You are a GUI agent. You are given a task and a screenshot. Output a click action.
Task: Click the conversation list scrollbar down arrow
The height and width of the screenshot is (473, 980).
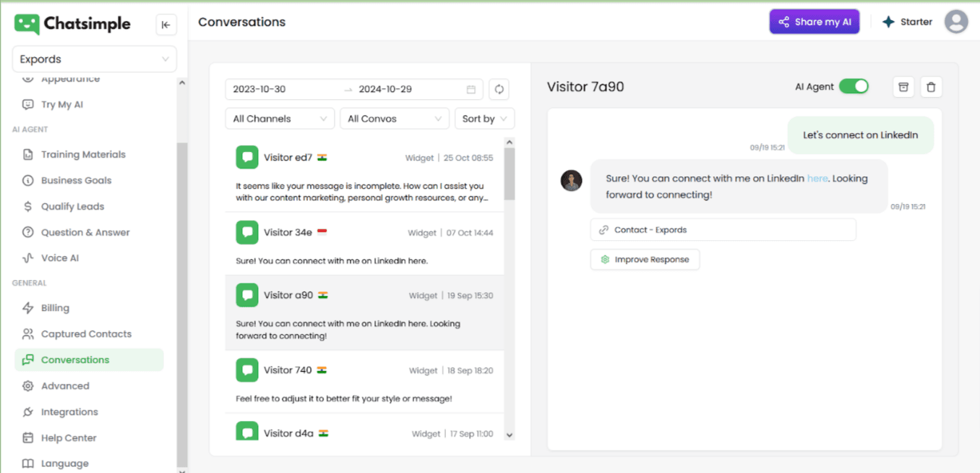click(510, 435)
